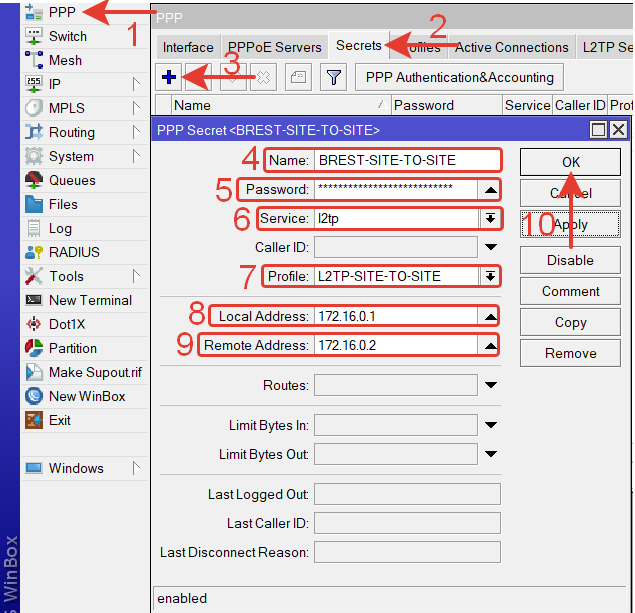Screen dimensions: 635x613
Task: Expand the Service dropdown list
Action: coord(490,219)
